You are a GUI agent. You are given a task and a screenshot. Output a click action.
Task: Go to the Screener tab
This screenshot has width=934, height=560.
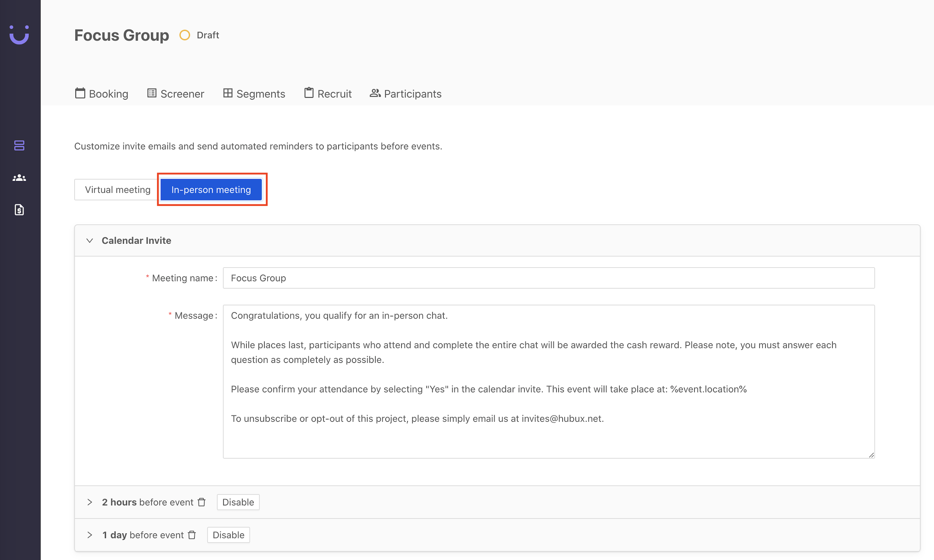[176, 93]
